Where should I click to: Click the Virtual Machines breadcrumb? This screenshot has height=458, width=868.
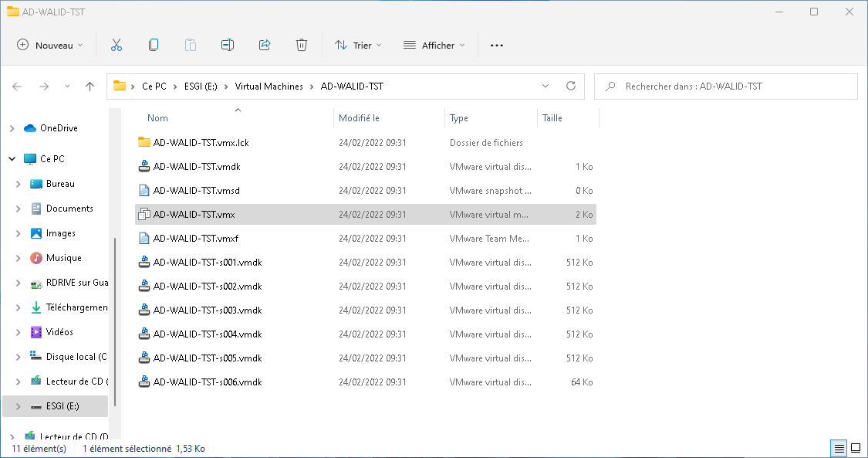[x=269, y=87]
